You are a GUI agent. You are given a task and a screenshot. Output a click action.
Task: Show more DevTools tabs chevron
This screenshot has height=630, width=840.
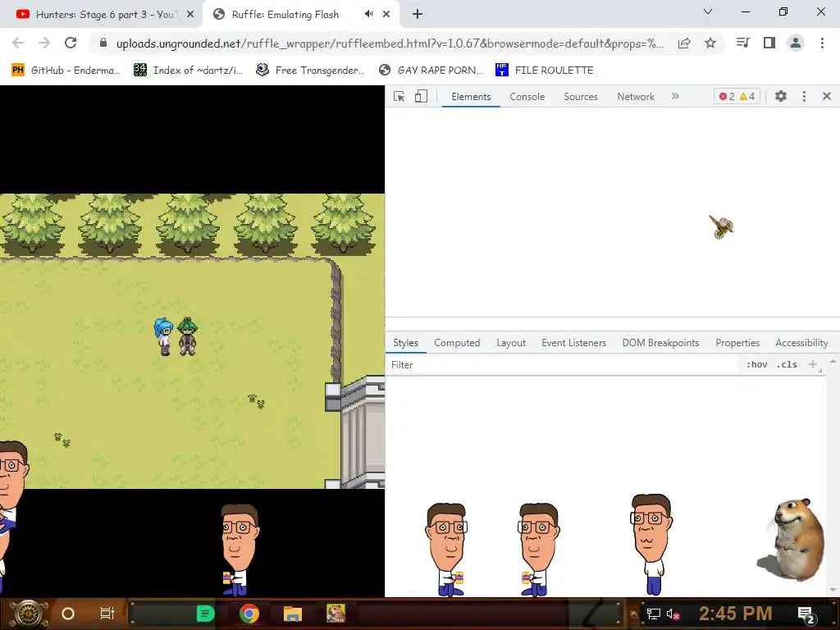pos(675,97)
